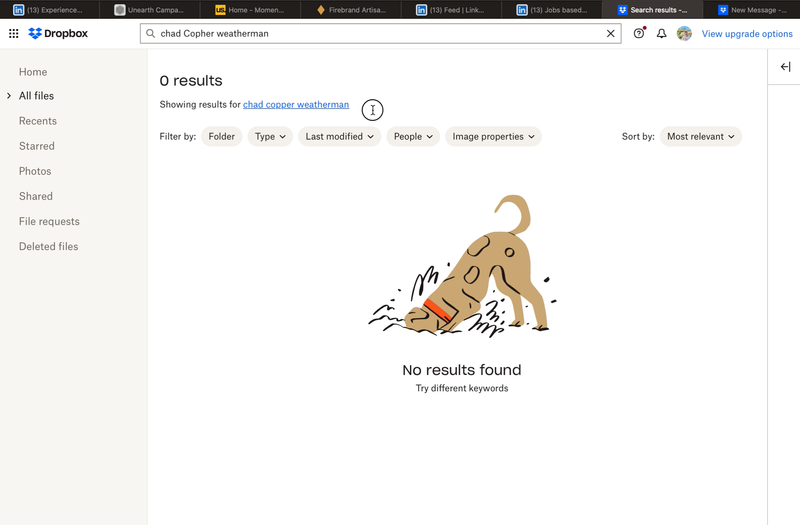Viewport: 800px width, 525px height.
Task: Open Starred in the sidebar
Action: tap(36, 146)
